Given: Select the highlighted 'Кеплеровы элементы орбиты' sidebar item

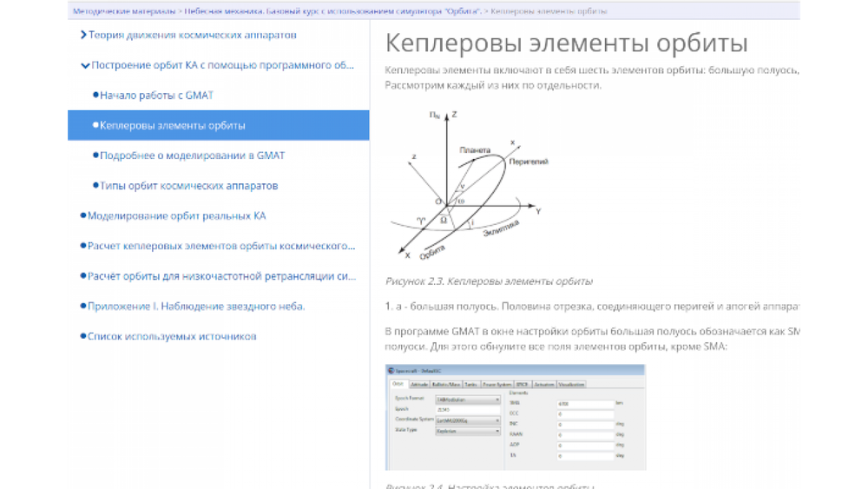Looking at the screenshot, I should [x=172, y=125].
